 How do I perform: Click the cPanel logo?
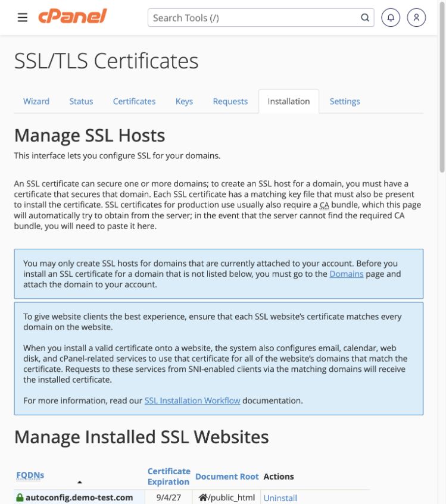click(x=73, y=16)
